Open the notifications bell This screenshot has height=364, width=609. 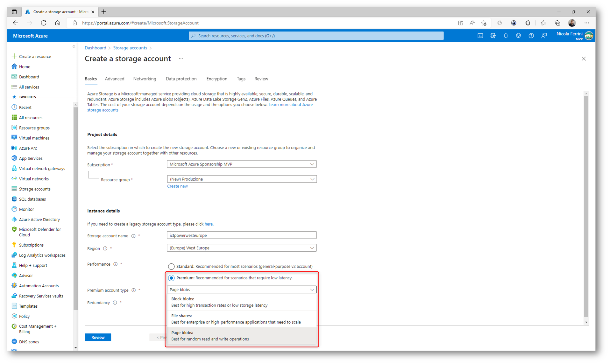point(506,36)
